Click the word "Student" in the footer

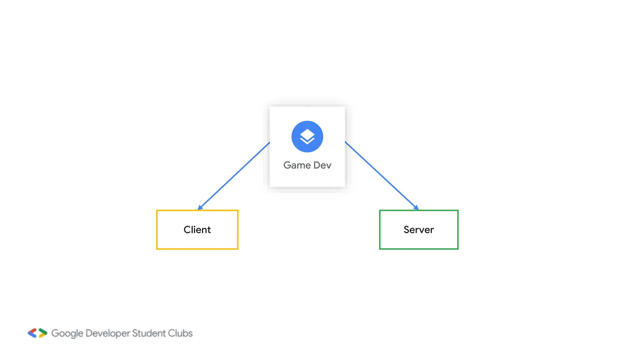pos(148,333)
